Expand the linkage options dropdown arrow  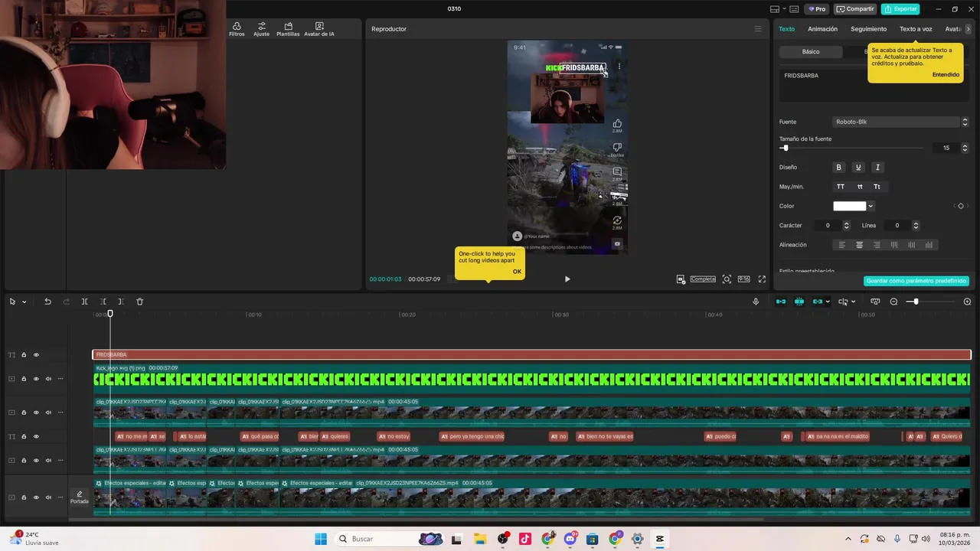click(x=828, y=302)
